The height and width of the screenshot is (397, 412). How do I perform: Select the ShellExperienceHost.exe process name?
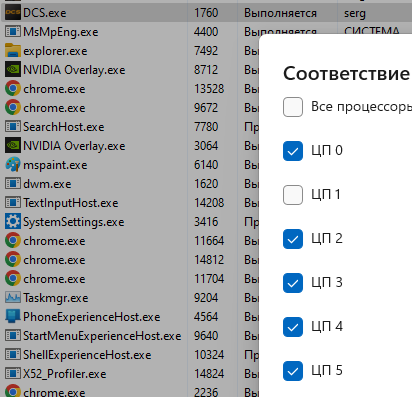click(x=87, y=355)
